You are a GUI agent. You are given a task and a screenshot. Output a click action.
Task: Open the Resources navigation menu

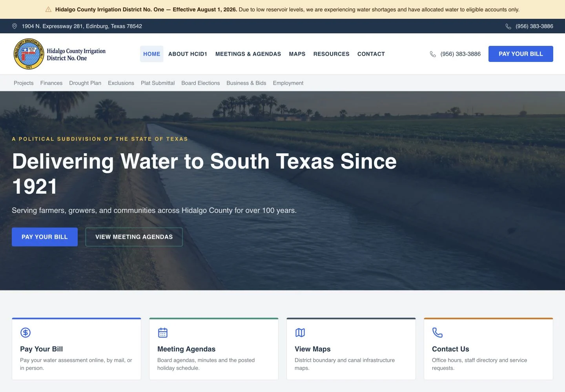point(331,54)
